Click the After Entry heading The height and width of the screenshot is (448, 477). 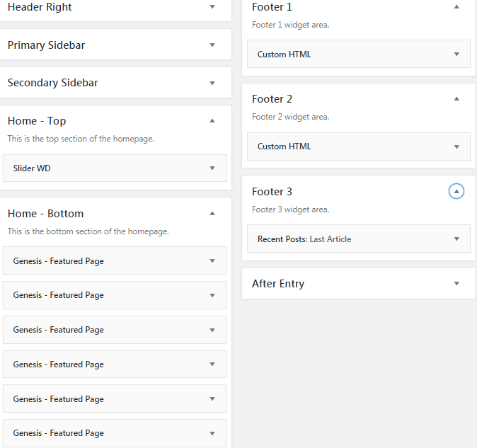coord(278,284)
